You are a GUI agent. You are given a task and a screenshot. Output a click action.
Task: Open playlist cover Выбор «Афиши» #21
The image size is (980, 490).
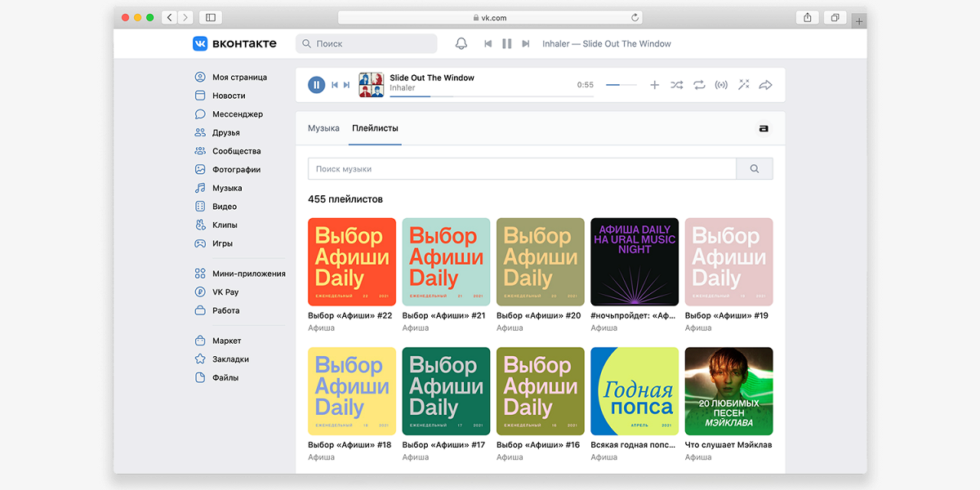tap(447, 262)
